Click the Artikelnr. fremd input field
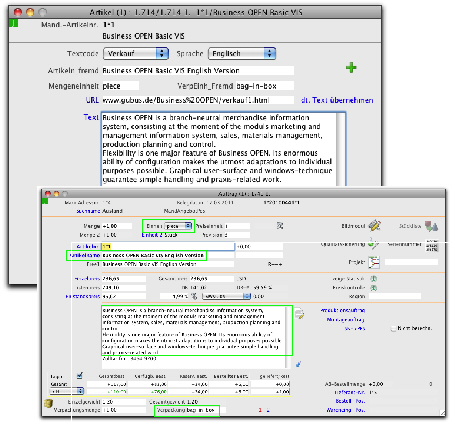This screenshot has height=427, width=455. [198, 71]
